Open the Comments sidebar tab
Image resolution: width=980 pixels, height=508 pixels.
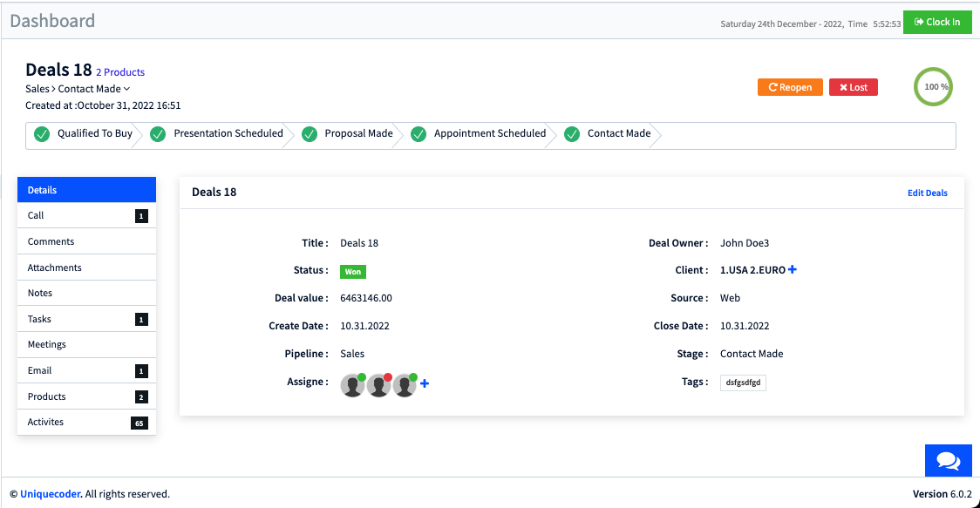[x=87, y=241]
